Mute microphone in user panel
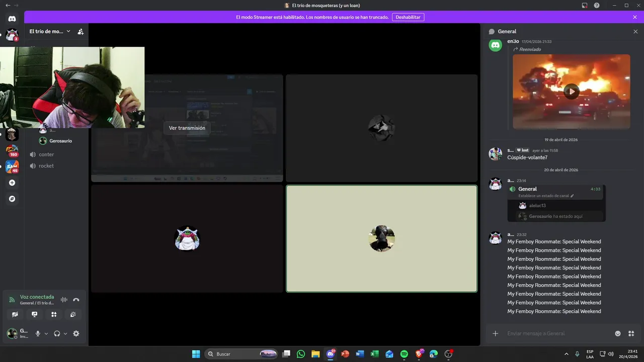Image resolution: width=644 pixels, height=362 pixels. click(x=38, y=333)
